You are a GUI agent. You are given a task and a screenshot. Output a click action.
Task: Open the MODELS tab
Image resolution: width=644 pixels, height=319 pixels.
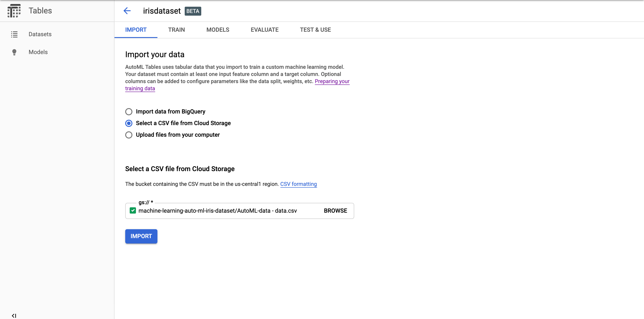[x=218, y=30]
